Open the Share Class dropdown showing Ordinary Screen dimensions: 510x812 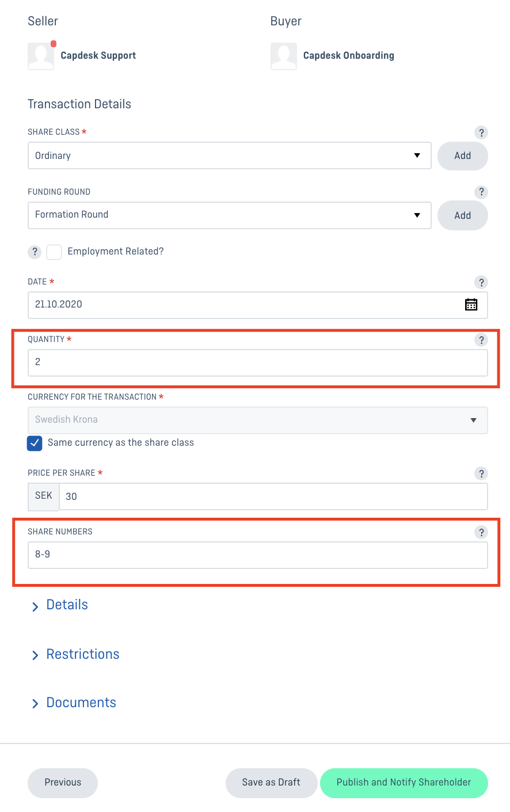230,155
